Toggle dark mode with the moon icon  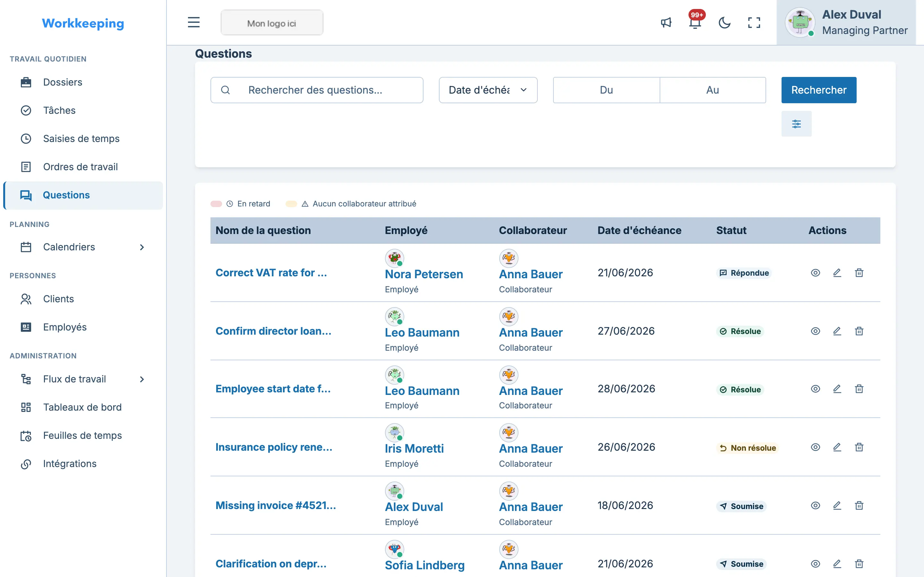pos(724,22)
